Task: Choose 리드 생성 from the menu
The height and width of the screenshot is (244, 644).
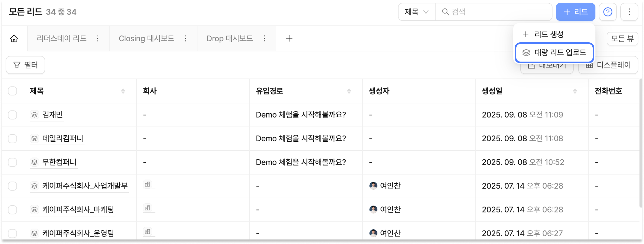Action: (x=549, y=34)
